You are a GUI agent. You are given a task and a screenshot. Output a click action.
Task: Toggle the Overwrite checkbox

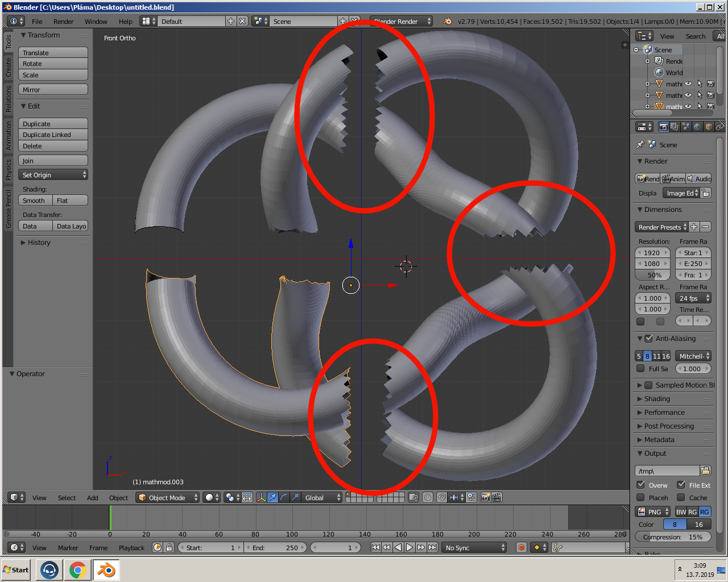pyautogui.click(x=640, y=485)
